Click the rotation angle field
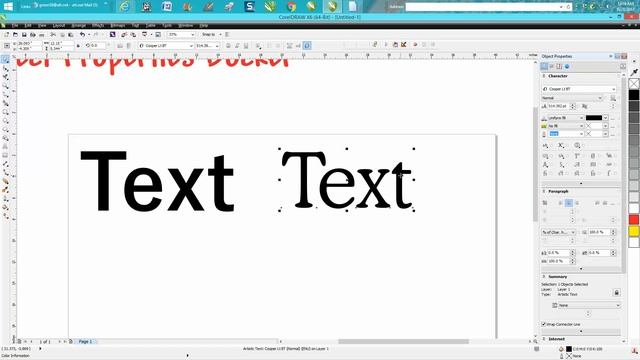The width and height of the screenshot is (640, 360). point(98,46)
